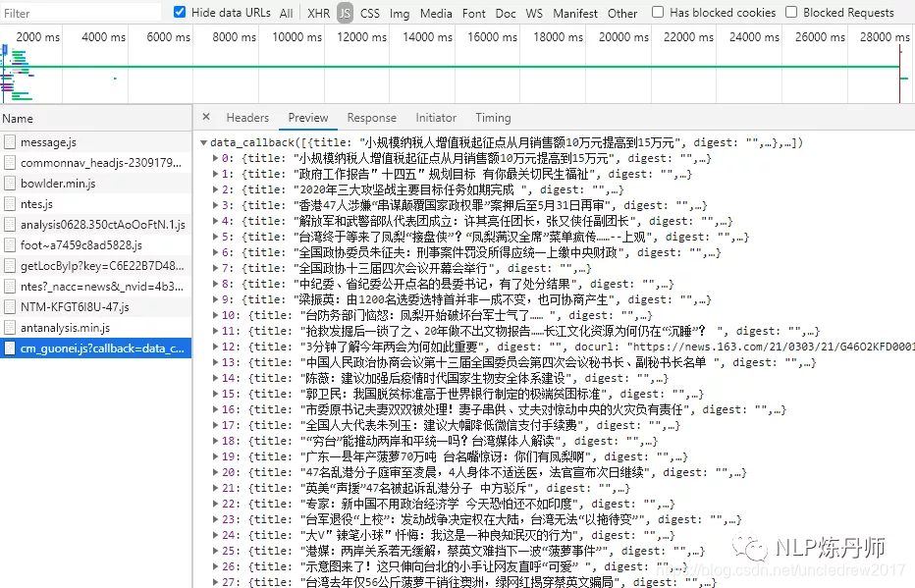Select the All filter type
This screenshot has width=915, height=588.
(286, 13)
